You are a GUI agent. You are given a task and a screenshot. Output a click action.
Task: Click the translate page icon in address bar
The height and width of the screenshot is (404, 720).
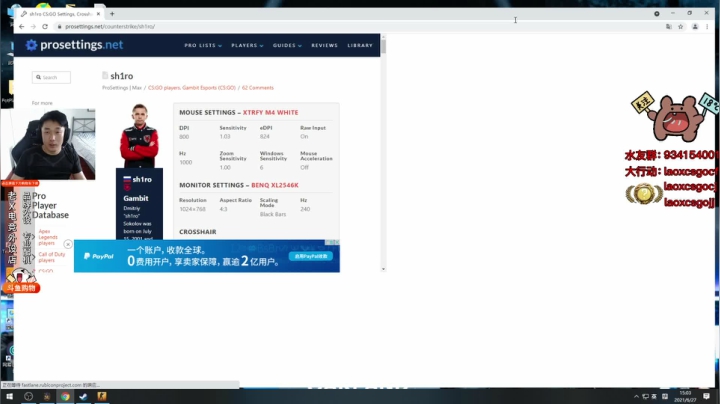(669, 27)
